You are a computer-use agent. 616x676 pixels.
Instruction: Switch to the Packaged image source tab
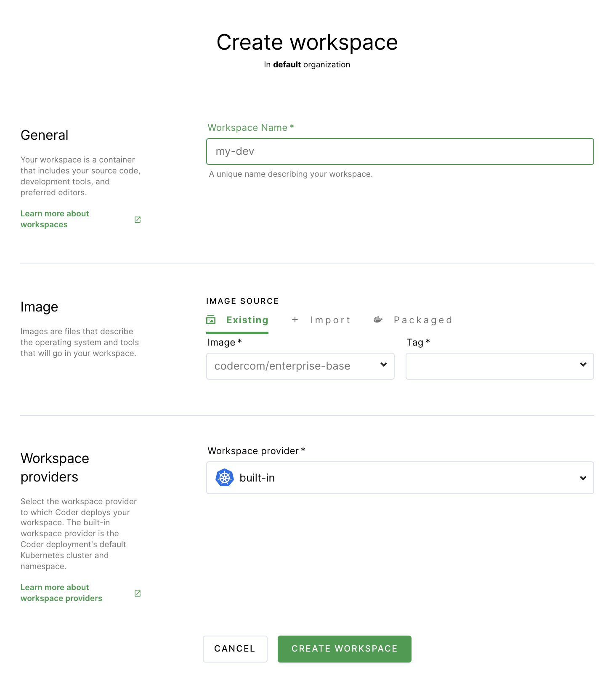pos(413,320)
